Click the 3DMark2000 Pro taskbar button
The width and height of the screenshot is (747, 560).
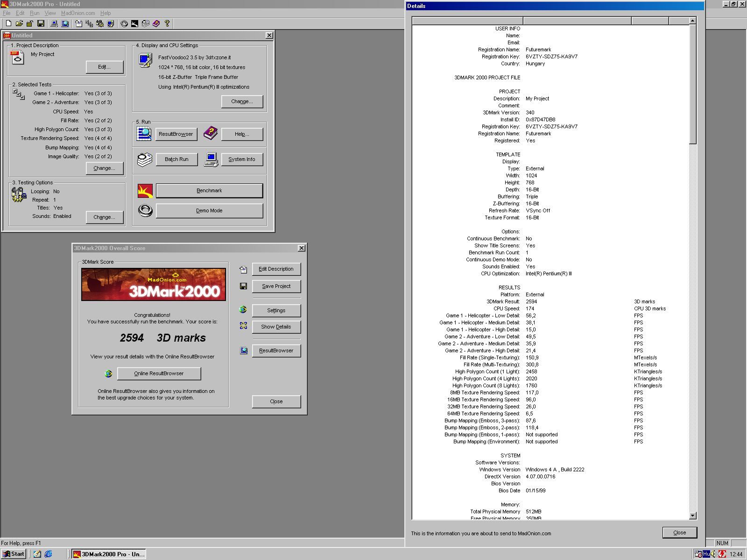click(109, 554)
